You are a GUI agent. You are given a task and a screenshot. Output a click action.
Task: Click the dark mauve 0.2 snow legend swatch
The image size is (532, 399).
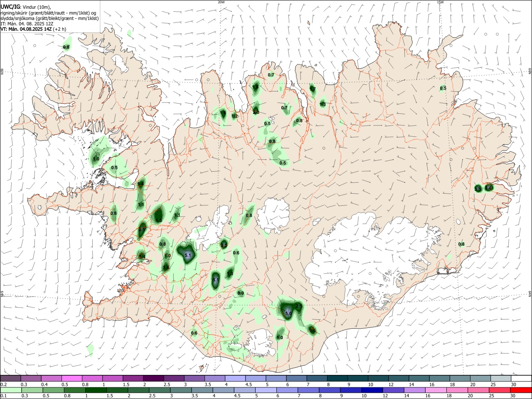point(10,378)
